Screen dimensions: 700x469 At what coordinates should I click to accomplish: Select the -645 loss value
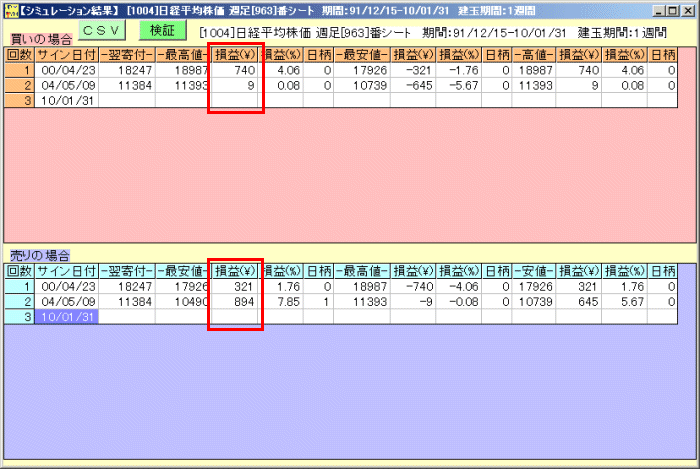[x=413, y=85]
